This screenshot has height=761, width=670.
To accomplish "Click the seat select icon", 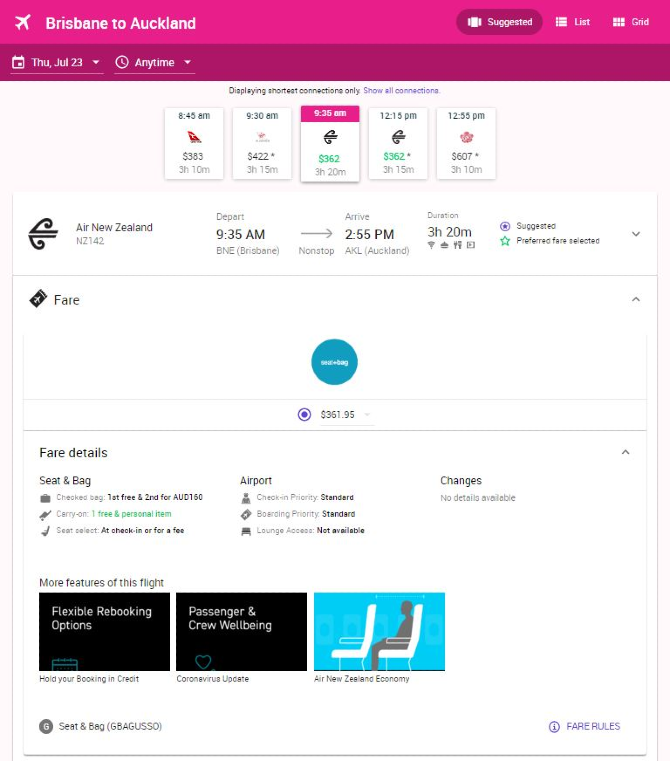I will pos(45,531).
